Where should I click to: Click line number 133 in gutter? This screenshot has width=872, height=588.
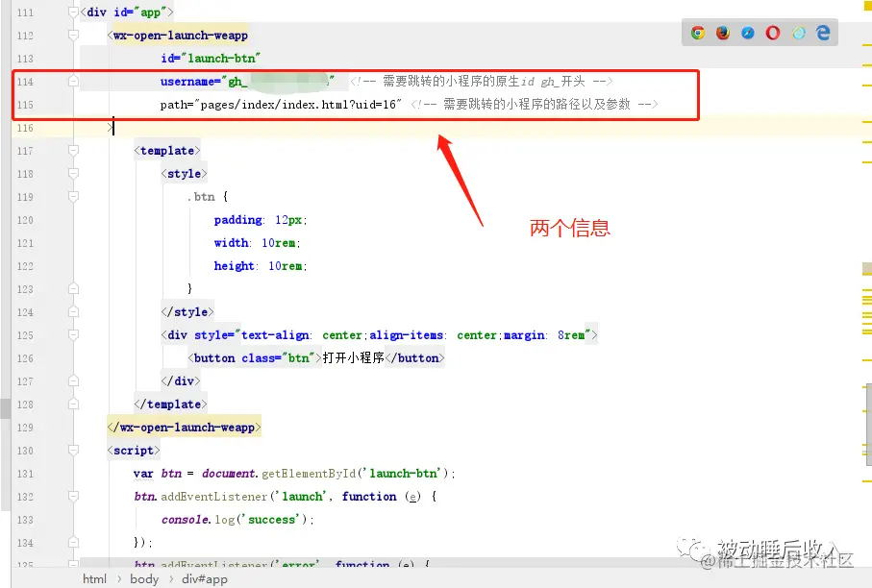pos(25,520)
